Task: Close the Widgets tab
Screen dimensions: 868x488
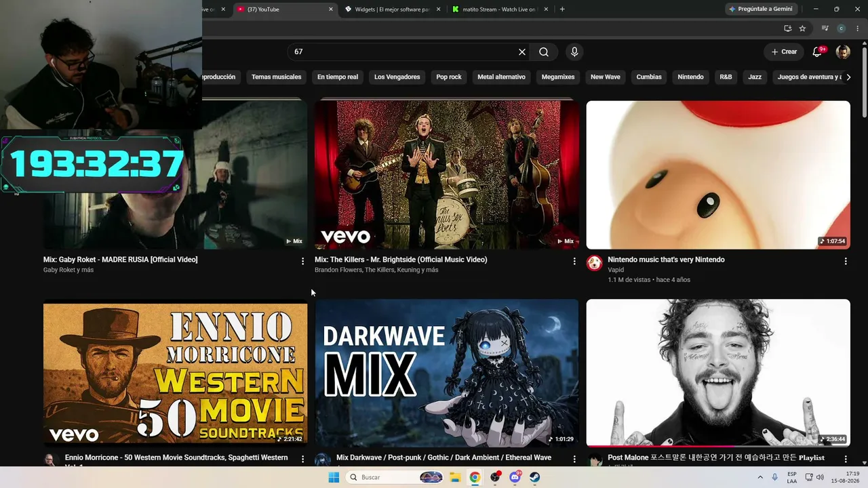Action: click(438, 9)
